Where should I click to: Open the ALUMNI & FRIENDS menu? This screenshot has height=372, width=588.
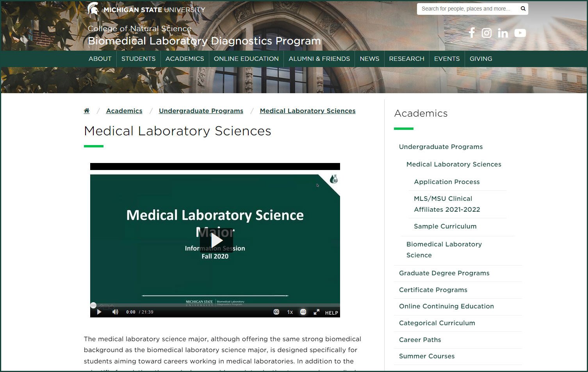pyautogui.click(x=319, y=59)
